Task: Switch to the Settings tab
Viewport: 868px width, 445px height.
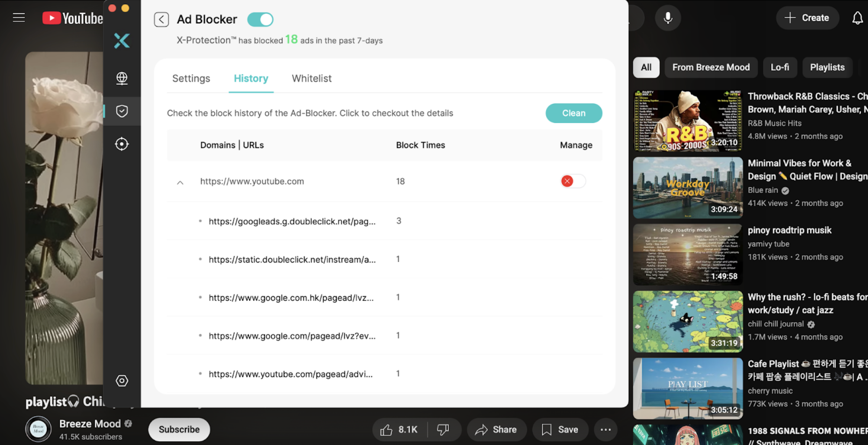Action: (x=191, y=79)
